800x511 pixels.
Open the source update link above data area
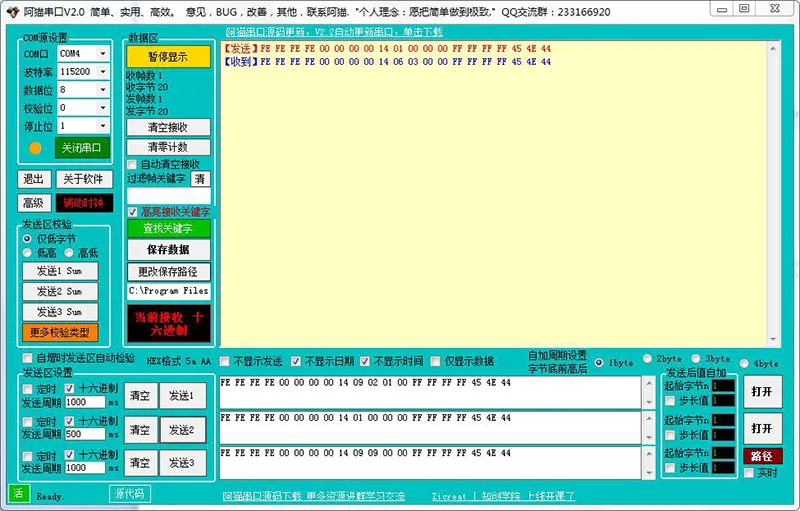coord(334,32)
